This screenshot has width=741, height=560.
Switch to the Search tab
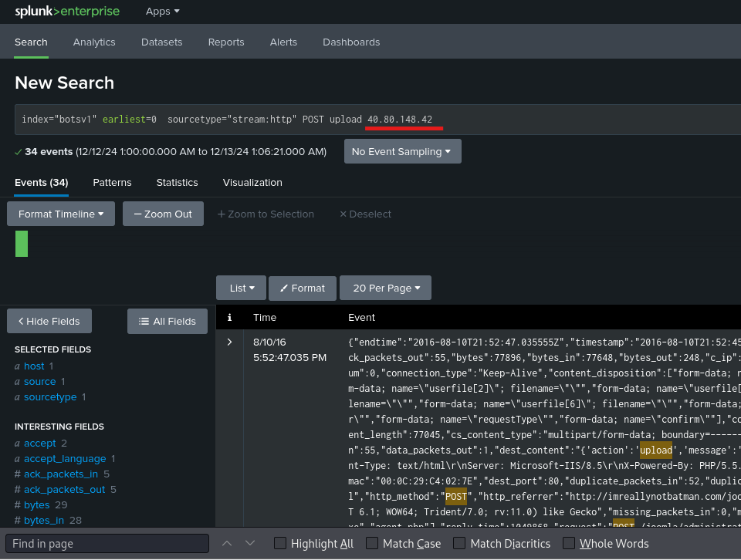point(31,42)
